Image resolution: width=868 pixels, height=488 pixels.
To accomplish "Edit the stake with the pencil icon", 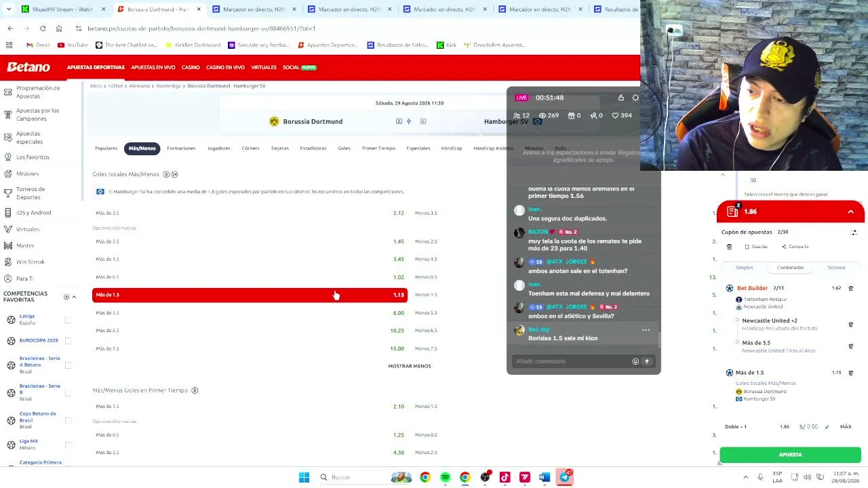I will point(827,427).
